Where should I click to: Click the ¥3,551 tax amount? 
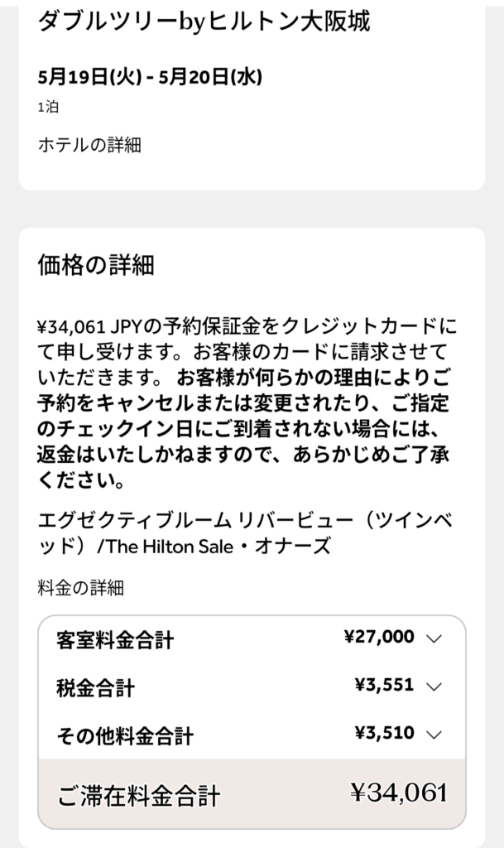(x=384, y=685)
